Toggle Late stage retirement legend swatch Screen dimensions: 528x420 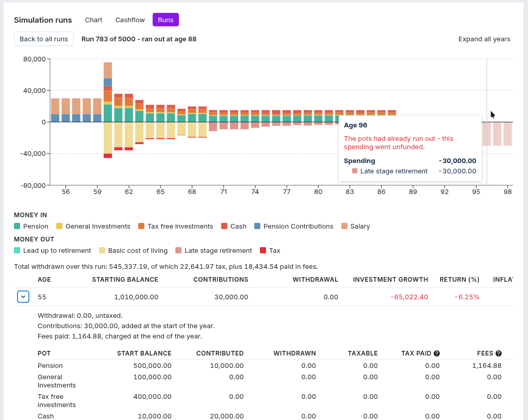[178, 250]
